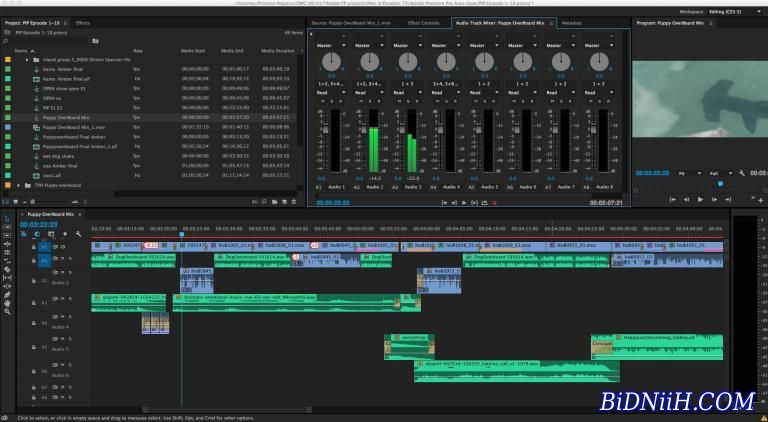Switch Project panel to Icon View
Screen dimensions: 768x422
(x=15, y=201)
